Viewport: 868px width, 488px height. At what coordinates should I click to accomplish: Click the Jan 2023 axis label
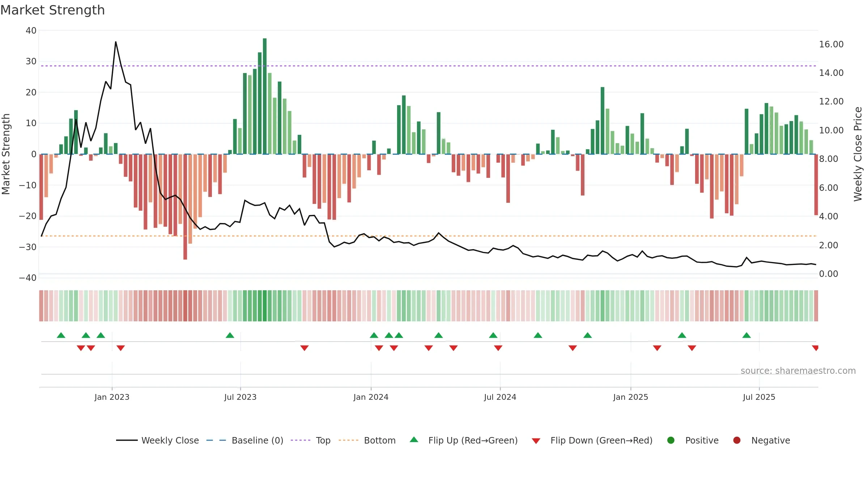click(x=112, y=397)
